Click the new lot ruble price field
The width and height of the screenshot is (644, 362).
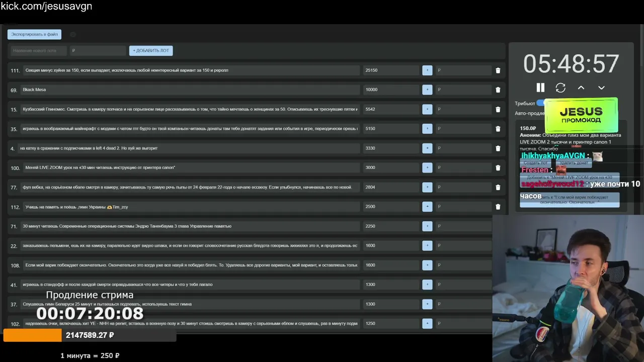click(x=98, y=51)
